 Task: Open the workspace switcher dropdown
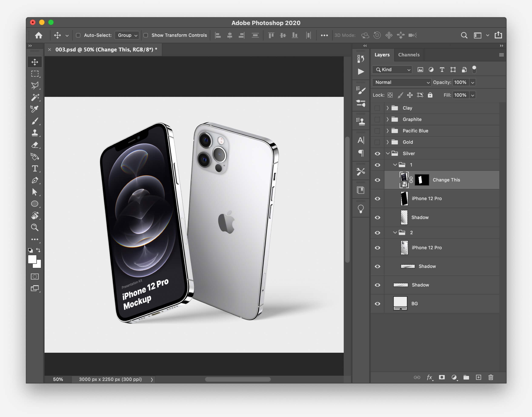click(x=487, y=35)
